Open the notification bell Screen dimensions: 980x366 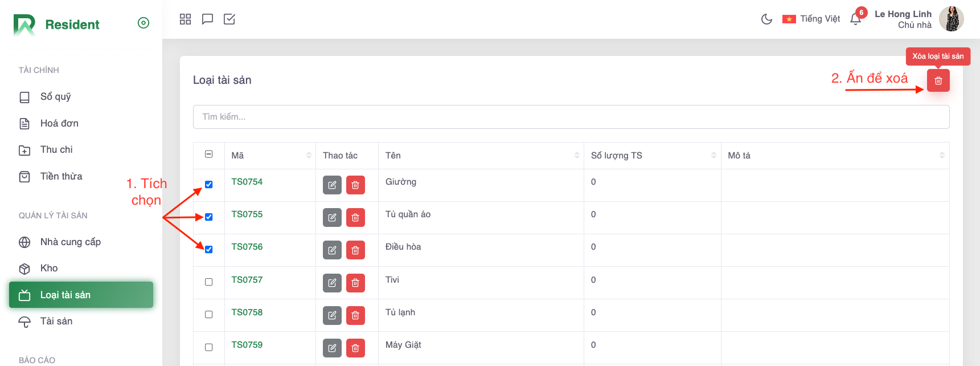(855, 19)
